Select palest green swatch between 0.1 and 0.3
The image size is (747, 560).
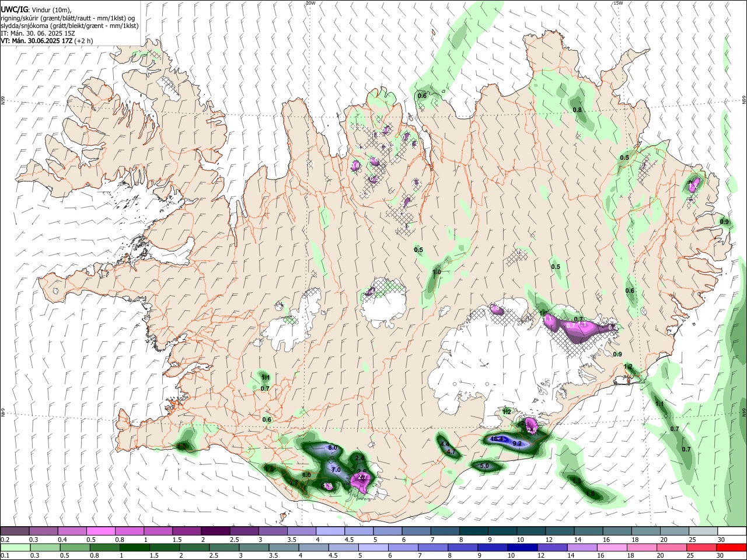coord(15,548)
